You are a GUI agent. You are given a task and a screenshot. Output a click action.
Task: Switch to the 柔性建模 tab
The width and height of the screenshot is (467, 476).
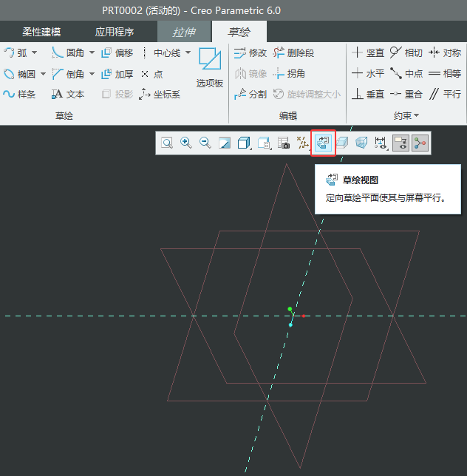(x=41, y=32)
